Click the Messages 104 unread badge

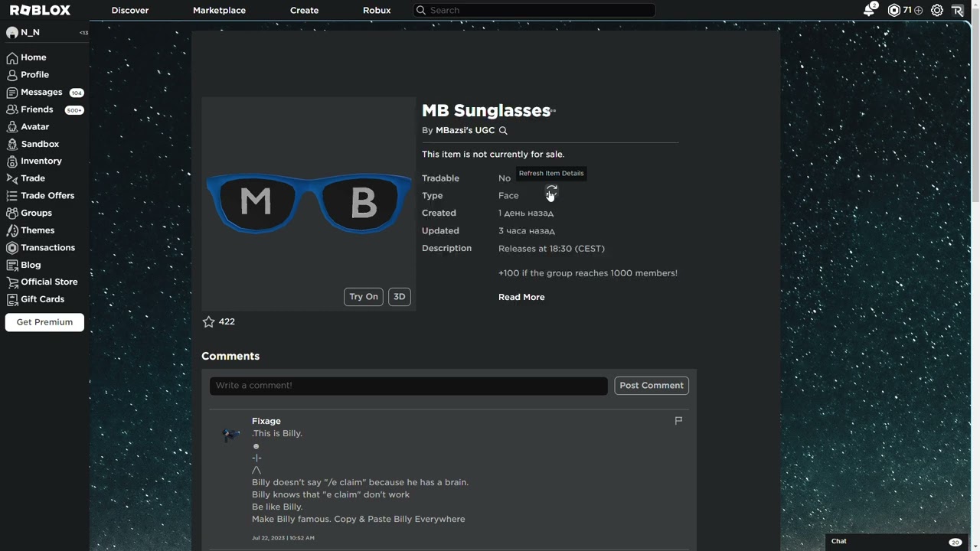coord(77,93)
